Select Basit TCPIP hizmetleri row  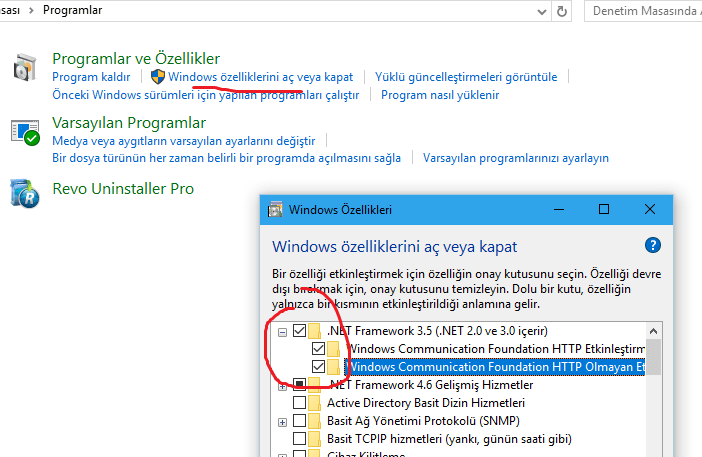449,439
